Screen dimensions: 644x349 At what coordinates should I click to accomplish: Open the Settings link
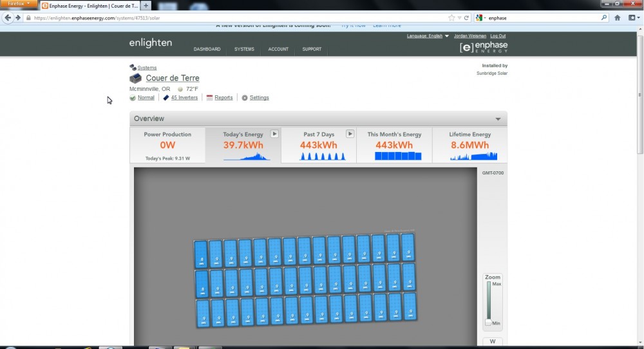pyautogui.click(x=259, y=98)
